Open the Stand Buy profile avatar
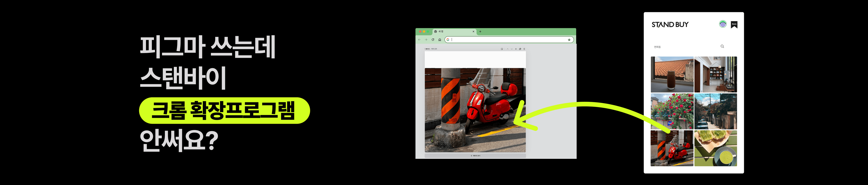The image size is (868, 185). pos(722,24)
